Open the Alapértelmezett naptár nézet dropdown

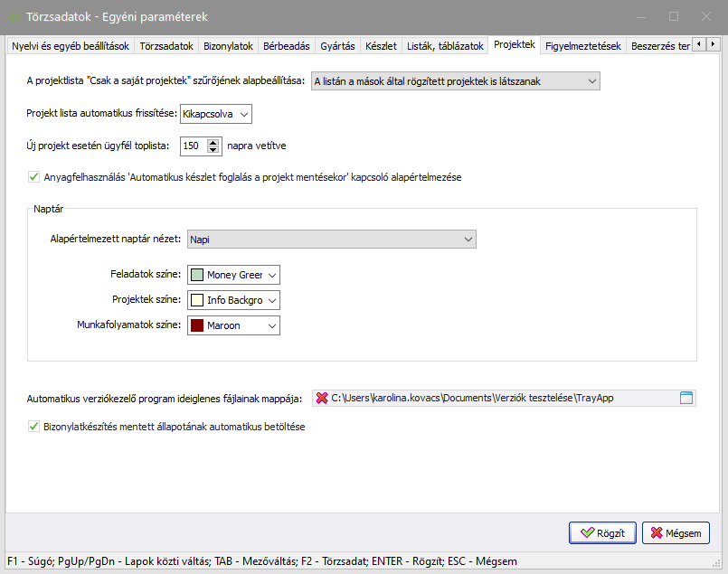coord(331,239)
